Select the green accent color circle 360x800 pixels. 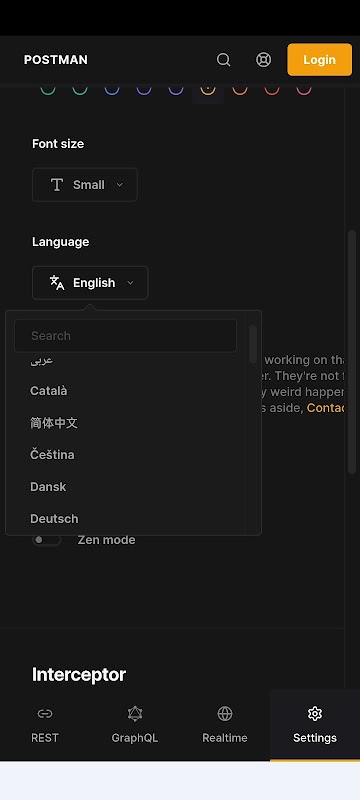(x=48, y=89)
